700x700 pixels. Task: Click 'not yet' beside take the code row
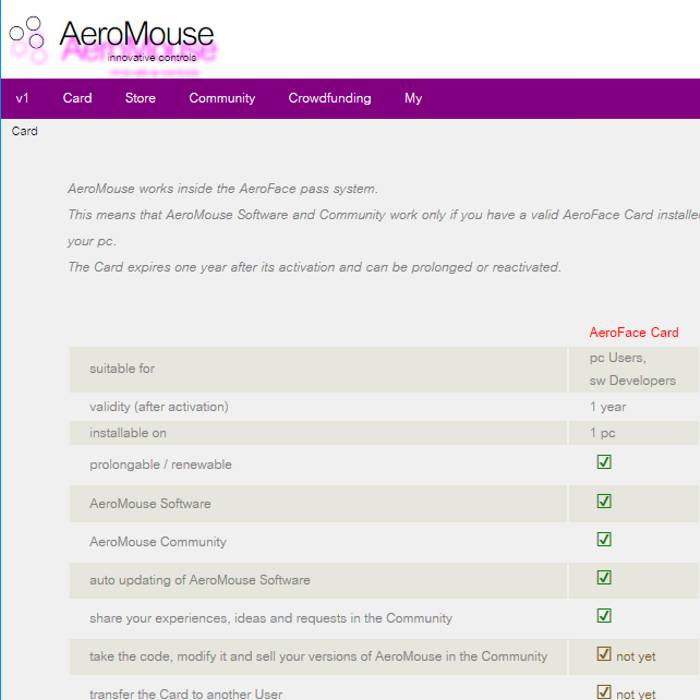click(x=636, y=657)
